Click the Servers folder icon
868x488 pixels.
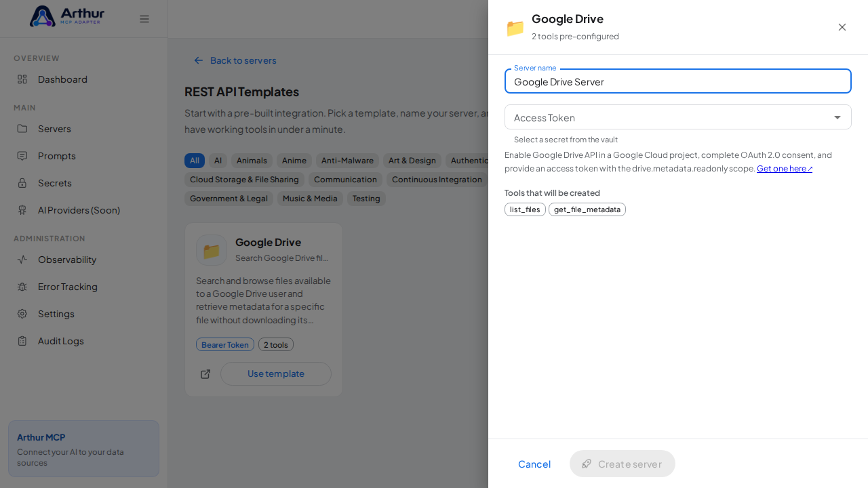click(22, 129)
